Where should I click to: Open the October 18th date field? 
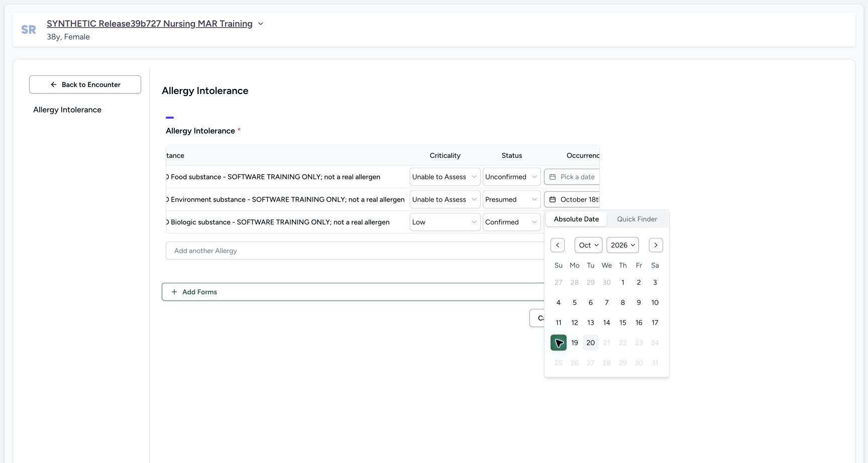coord(572,200)
